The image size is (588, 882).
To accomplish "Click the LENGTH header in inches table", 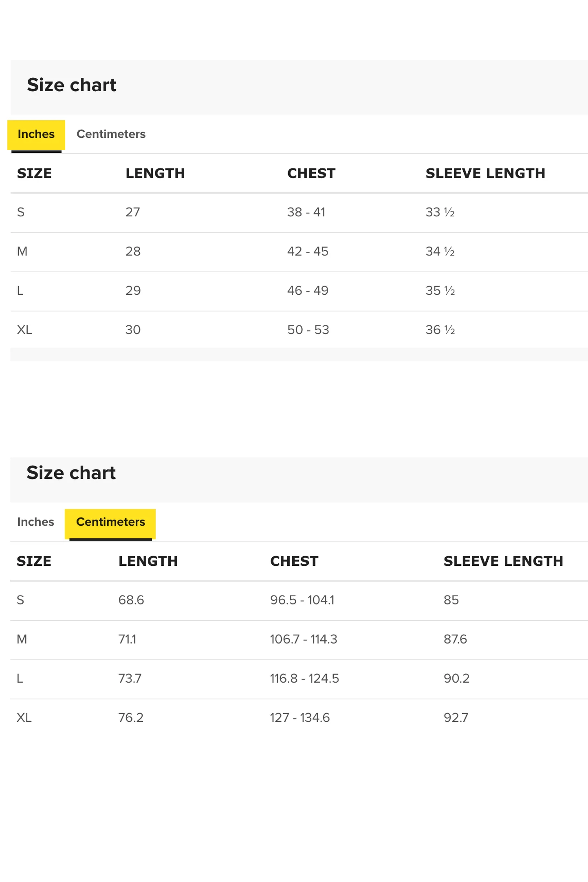I will (155, 173).
